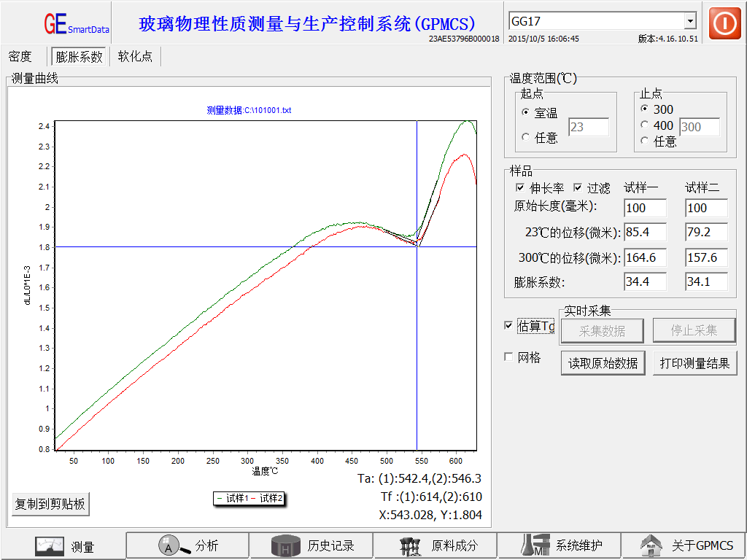
Task: Click the Tf :(1):614,(2):610 readout
Action: click(x=431, y=497)
